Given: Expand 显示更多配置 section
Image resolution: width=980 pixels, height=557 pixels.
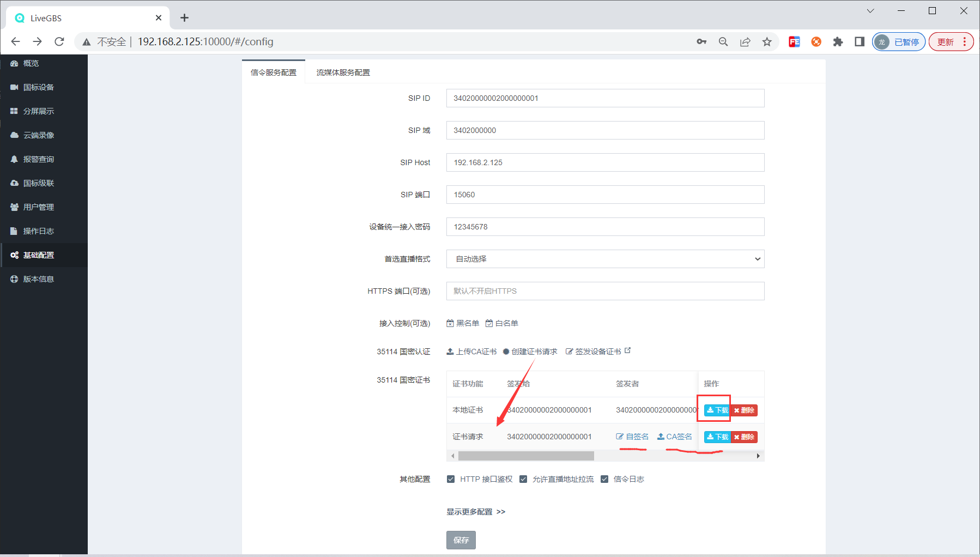Looking at the screenshot, I should [x=476, y=512].
